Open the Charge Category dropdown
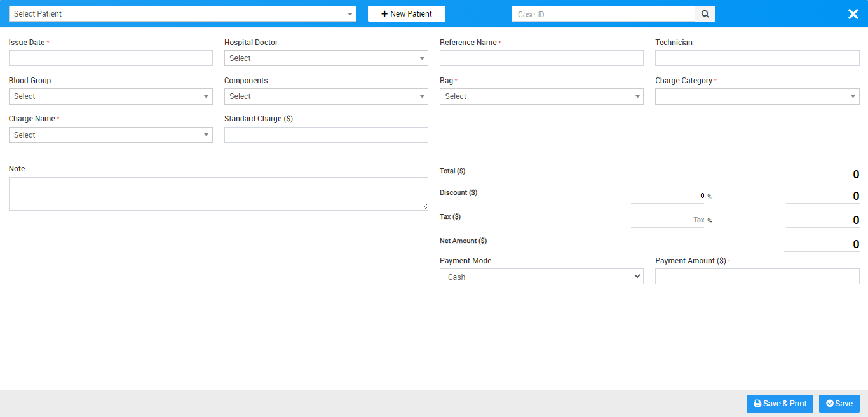The image size is (868, 417). pyautogui.click(x=757, y=96)
